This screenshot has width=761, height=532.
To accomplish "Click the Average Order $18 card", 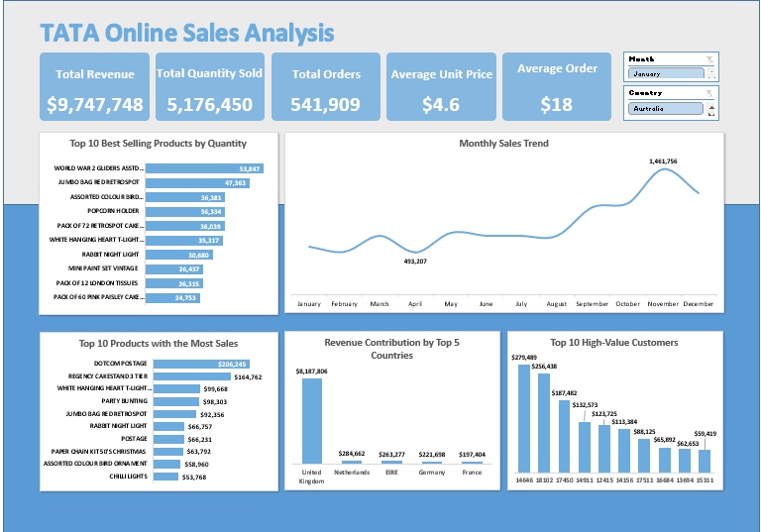I will click(x=557, y=87).
